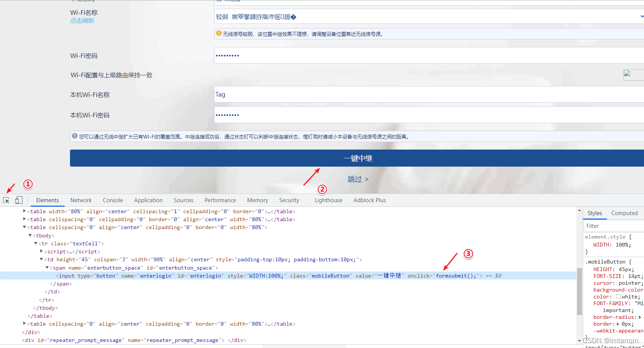
Task: Open the Adblock Plus tab
Action: 370,200
